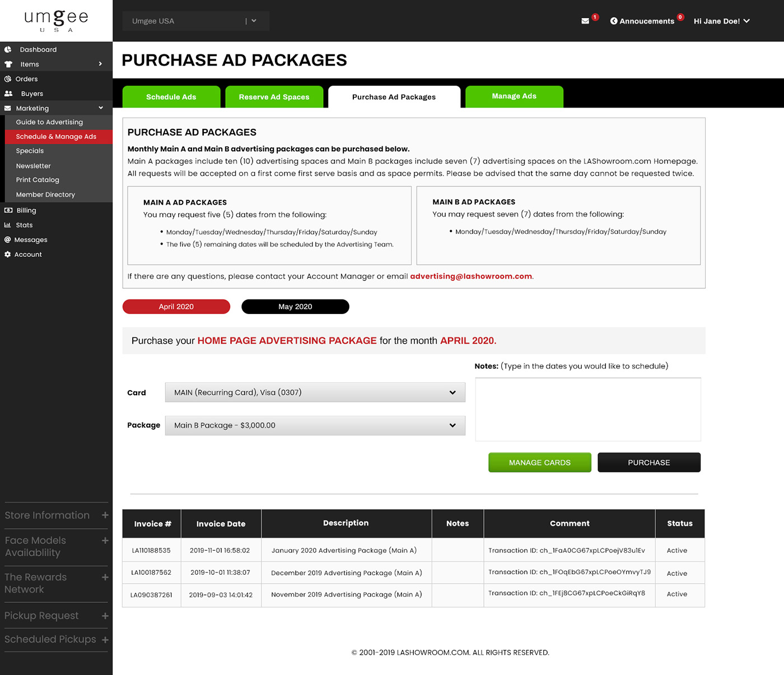Switch to the May 2020 month pill

295,307
